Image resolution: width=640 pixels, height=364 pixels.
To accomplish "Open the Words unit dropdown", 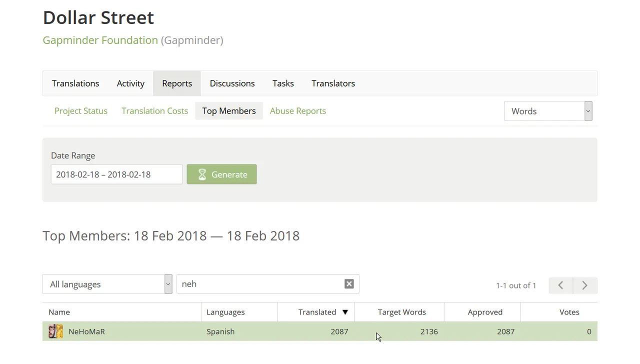I will pos(548,111).
